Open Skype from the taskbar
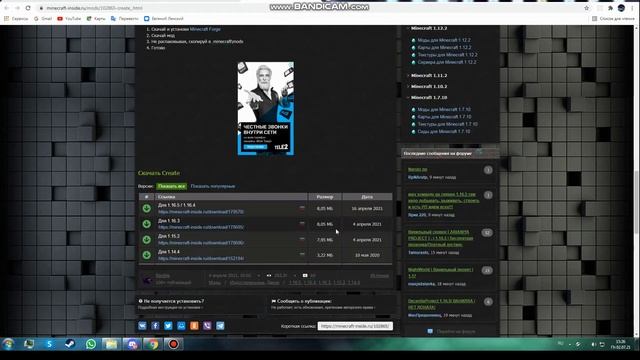The image size is (640, 360). point(49,344)
